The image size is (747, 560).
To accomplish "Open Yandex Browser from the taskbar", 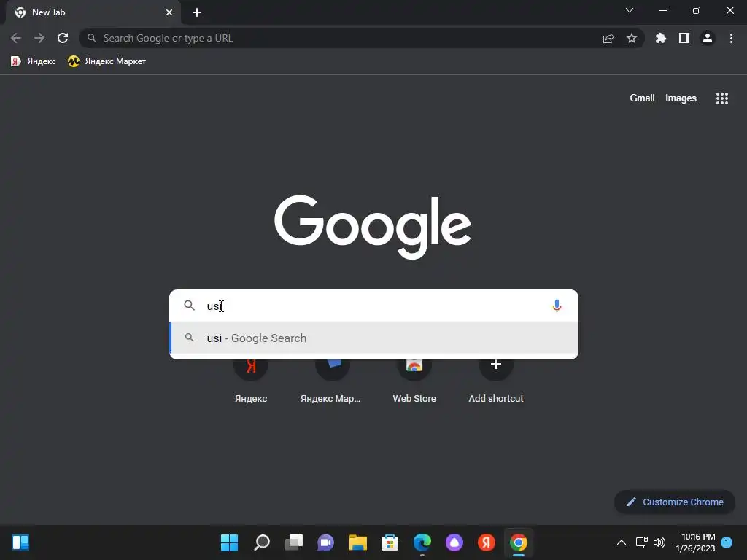I will pyautogui.click(x=487, y=542).
